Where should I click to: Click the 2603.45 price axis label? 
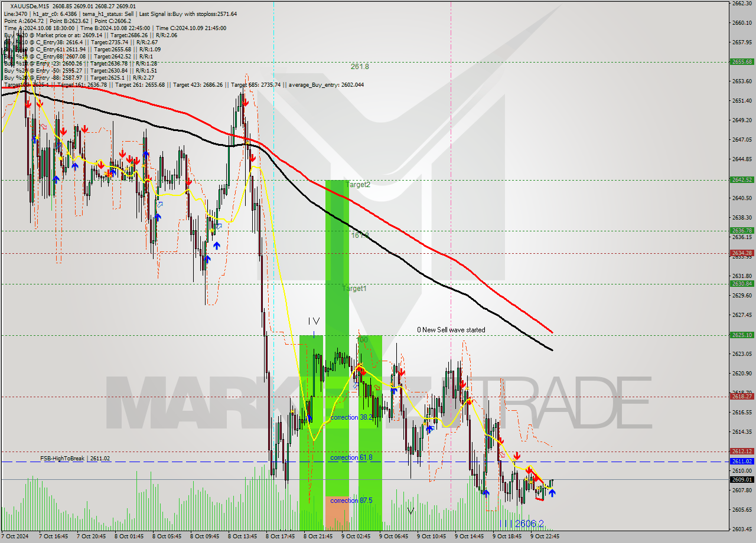(x=741, y=528)
